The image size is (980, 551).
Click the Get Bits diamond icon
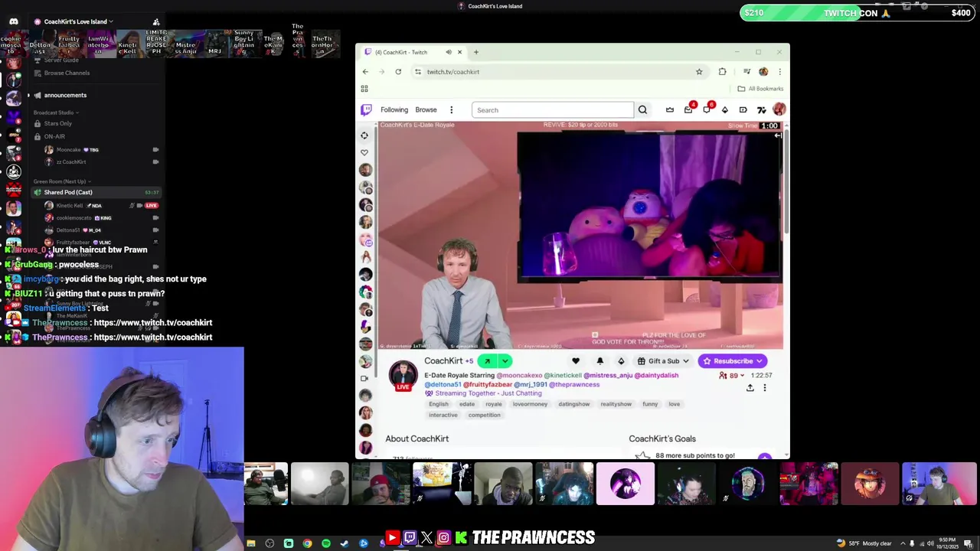click(x=725, y=109)
